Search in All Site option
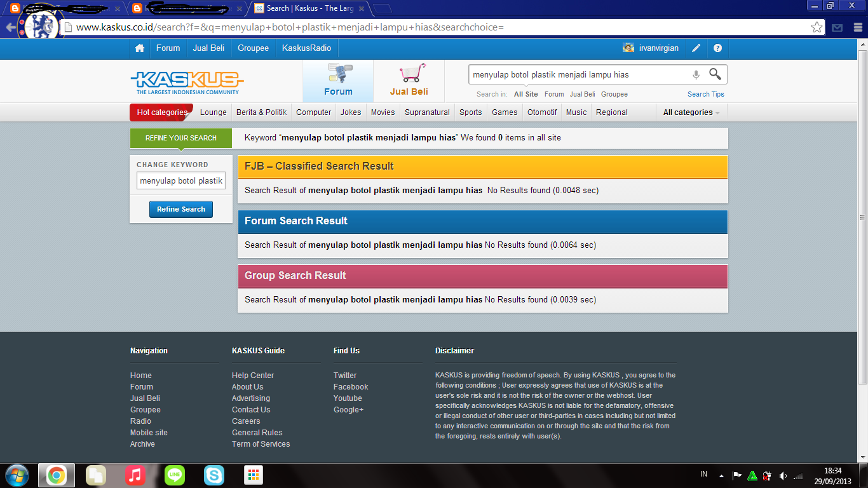The image size is (868, 488). coord(526,94)
